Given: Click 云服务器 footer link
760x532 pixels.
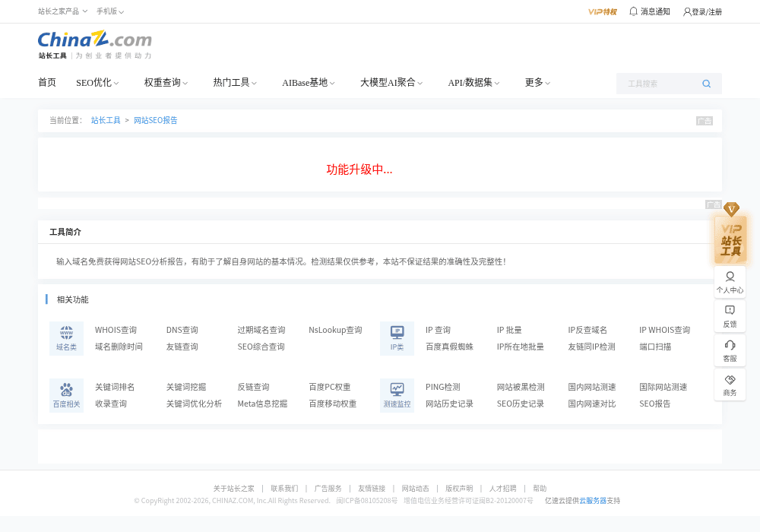Looking at the screenshot, I should click(593, 501).
